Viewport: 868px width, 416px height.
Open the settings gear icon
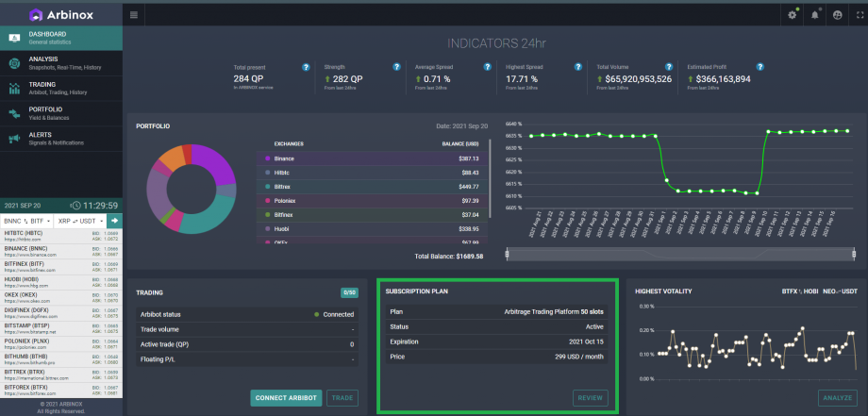click(x=793, y=15)
